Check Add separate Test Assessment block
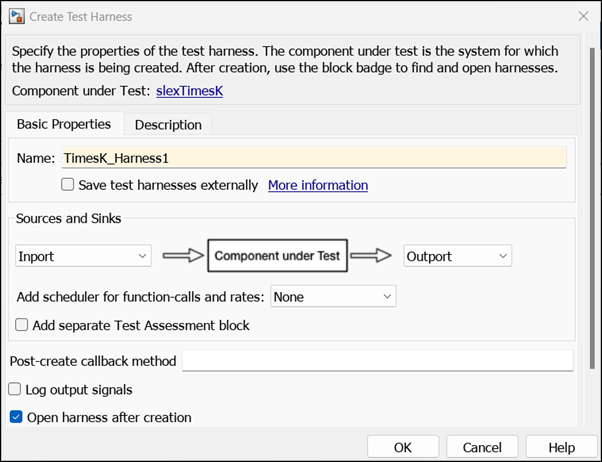The height and width of the screenshot is (462, 602). click(x=22, y=325)
